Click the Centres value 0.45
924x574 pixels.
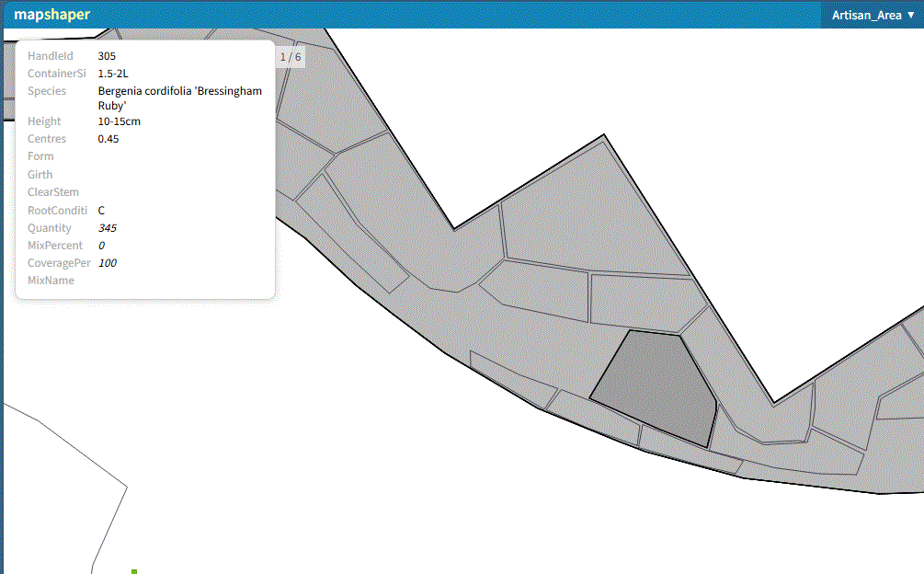(x=108, y=139)
